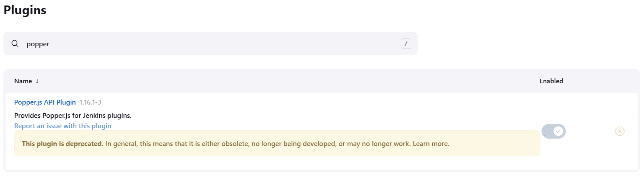Click the sort arrow beside Name
Viewport: 644px width, 181px height.
[37, 81]
